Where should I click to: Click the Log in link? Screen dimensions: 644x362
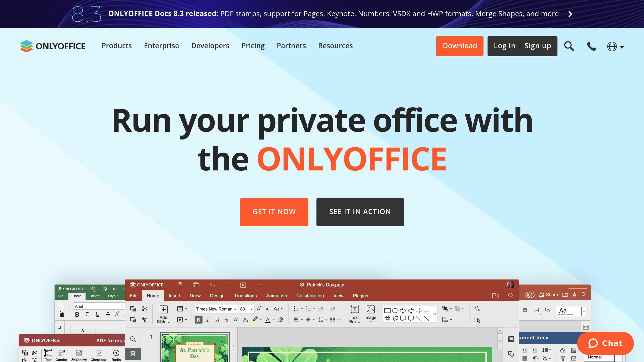click(x=504, y=46)
